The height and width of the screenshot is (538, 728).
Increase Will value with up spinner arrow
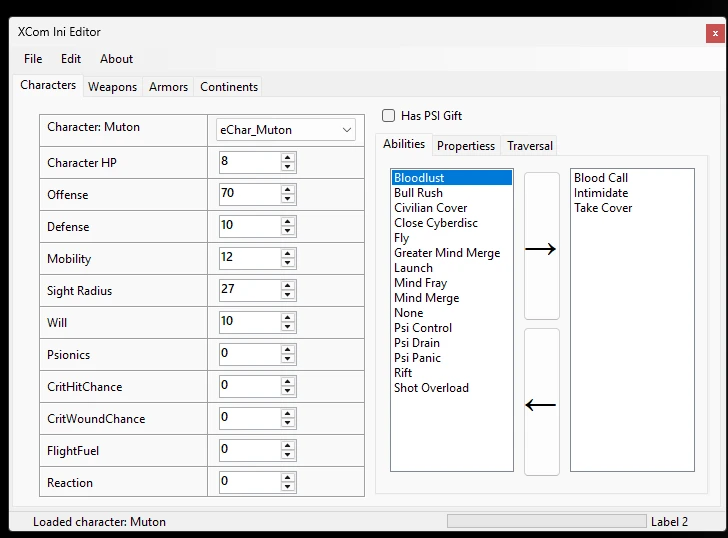coord(288,317)
